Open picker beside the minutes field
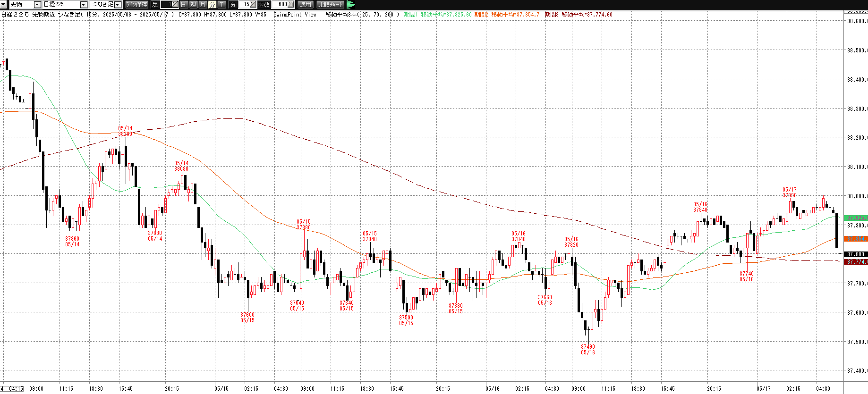The image size is (868, 394). (253, 5)
